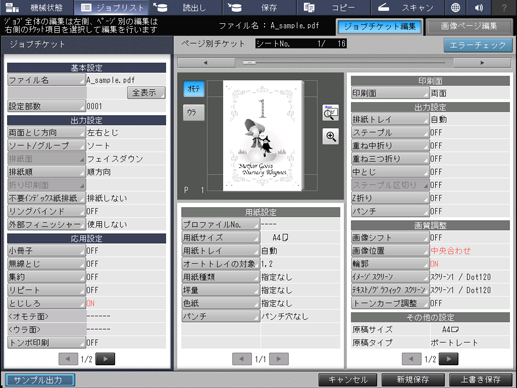This screenshot has height=388, width=517.
Task: Open the 読出し recall tab
Action: 185,7
